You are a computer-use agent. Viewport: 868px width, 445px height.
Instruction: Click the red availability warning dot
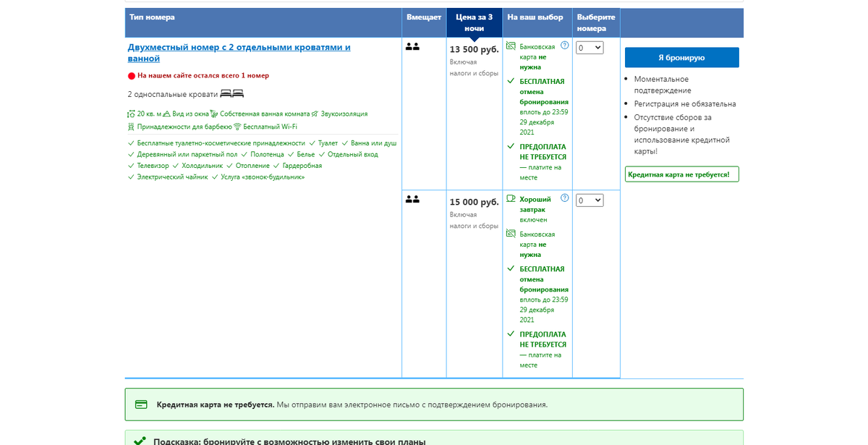132,75
